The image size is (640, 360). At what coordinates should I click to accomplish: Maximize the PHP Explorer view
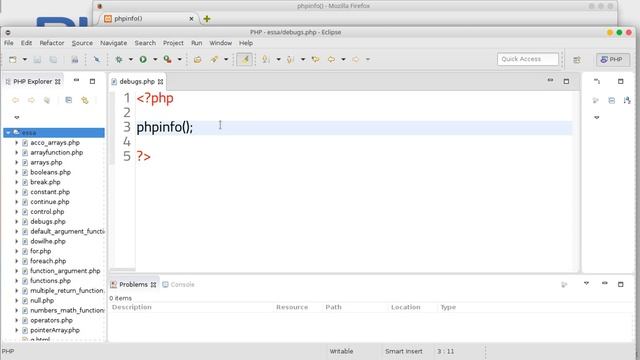point(92,81)
